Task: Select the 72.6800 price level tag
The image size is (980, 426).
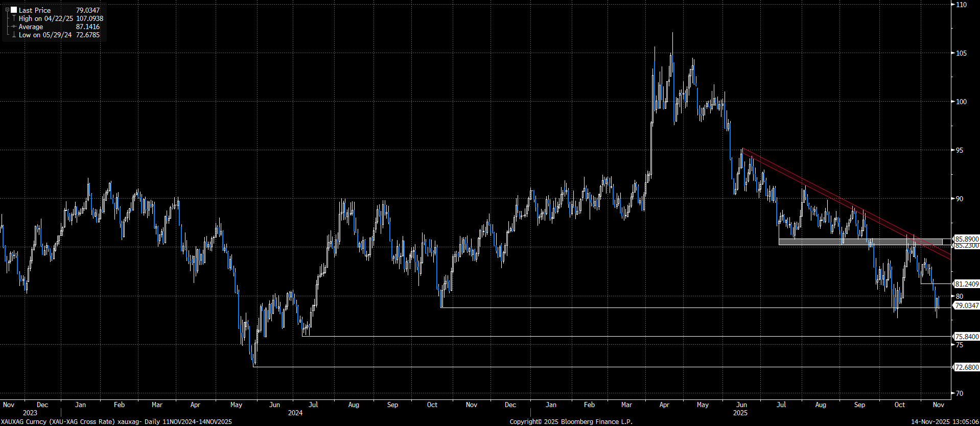Action: pos(966,367)
